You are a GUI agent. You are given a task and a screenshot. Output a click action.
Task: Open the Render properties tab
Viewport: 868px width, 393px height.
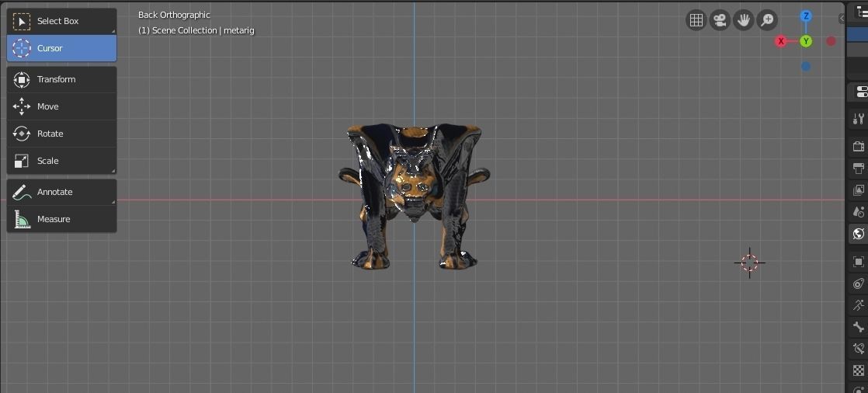[x=859, y=146]
